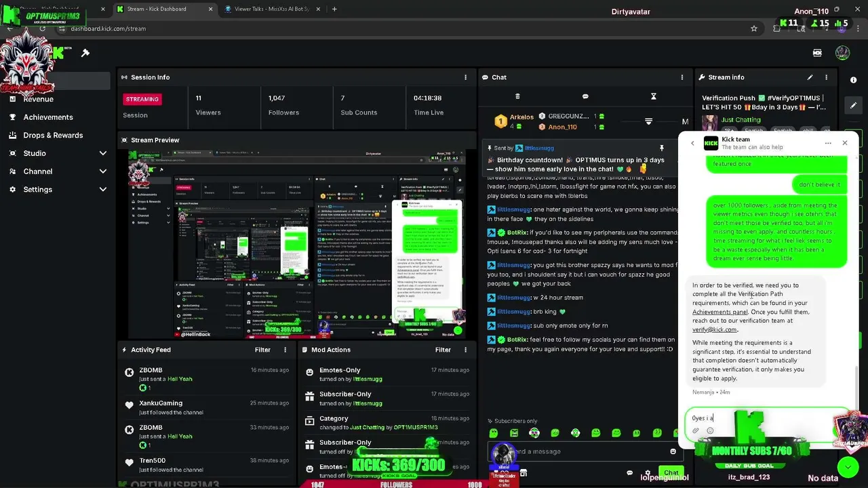Screen dimensions: 868x488
Task: Open Session Info three-dot menu
Action: pyautogui.click(x=465, y=77)
